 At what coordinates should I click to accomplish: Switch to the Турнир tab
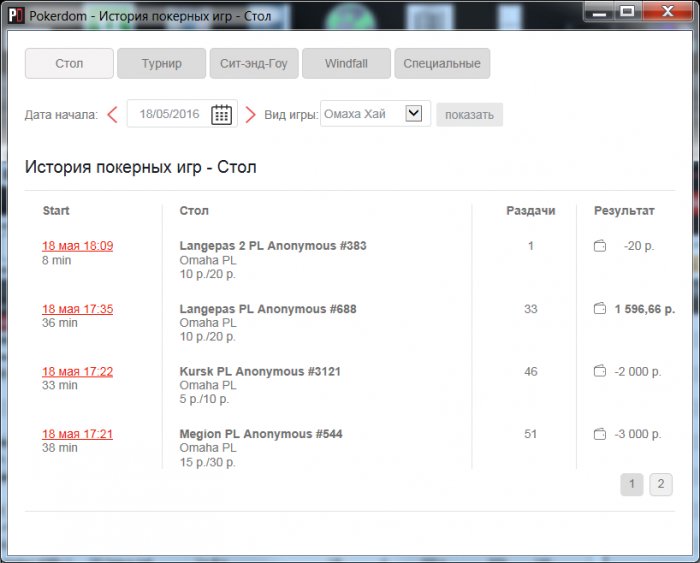click(x=162, y=63)
